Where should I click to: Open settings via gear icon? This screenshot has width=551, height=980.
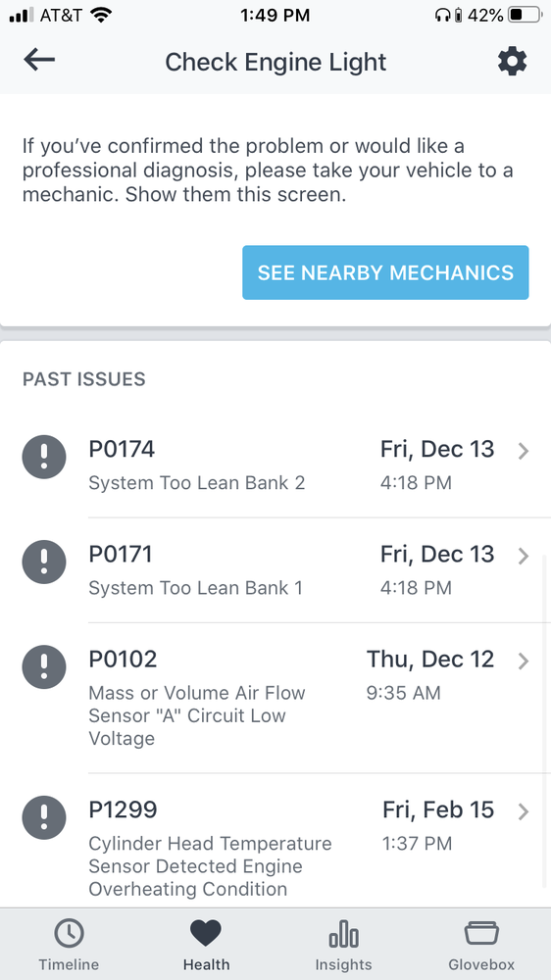[x=512, y=62]
